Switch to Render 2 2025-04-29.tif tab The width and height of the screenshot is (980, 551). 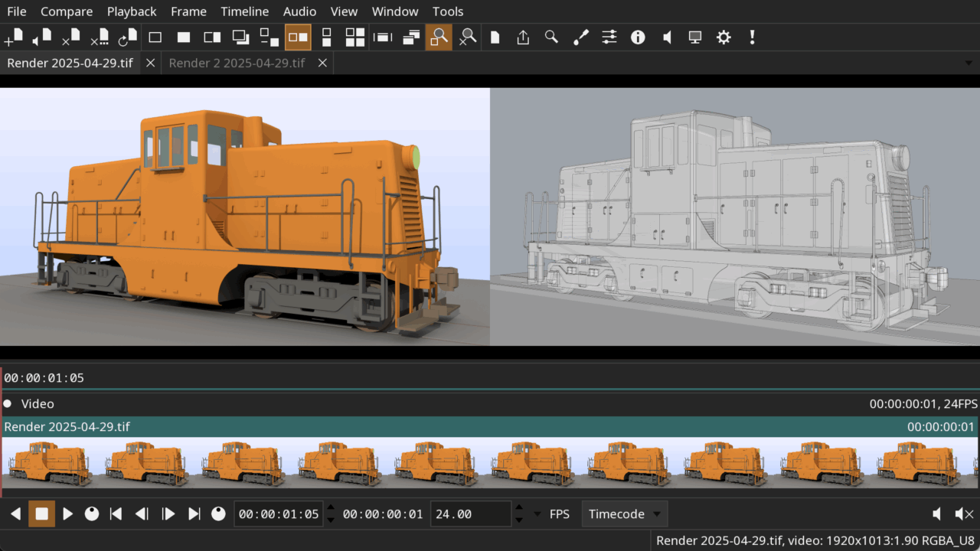(x=237, y=63)
